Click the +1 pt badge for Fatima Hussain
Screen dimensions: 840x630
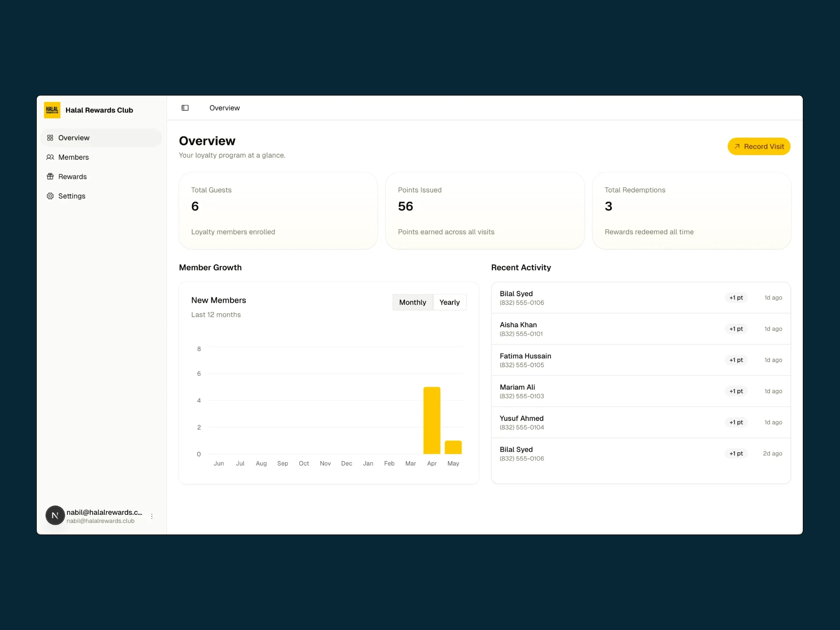point(736,360)
